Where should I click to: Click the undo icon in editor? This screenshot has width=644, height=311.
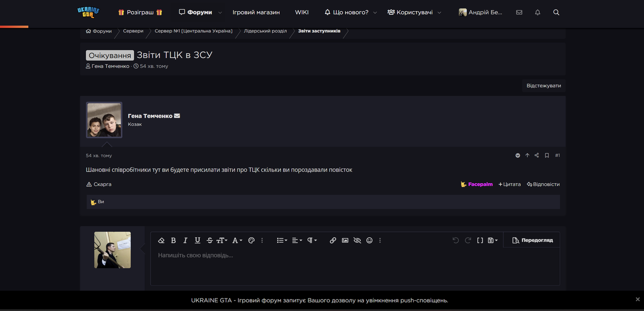[x=456, y=241]
